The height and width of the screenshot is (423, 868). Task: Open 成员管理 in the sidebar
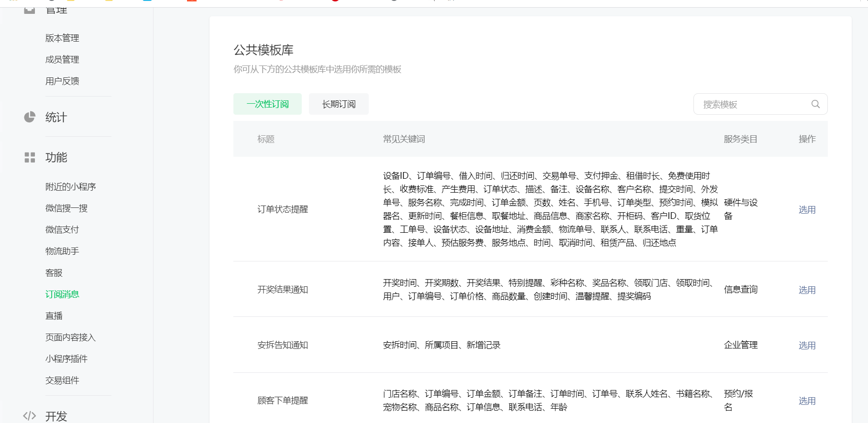pos(62,59)
